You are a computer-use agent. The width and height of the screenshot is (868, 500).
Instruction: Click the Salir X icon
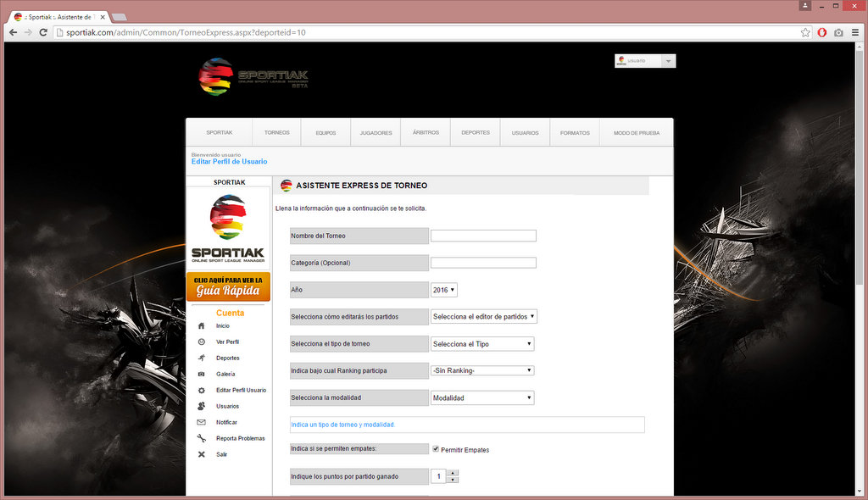click(201, 454)
